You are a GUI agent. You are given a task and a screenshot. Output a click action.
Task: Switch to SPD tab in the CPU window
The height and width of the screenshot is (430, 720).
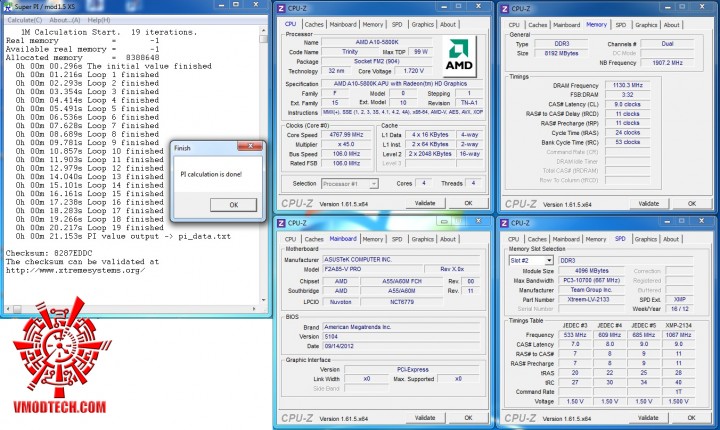click(397, 24)
